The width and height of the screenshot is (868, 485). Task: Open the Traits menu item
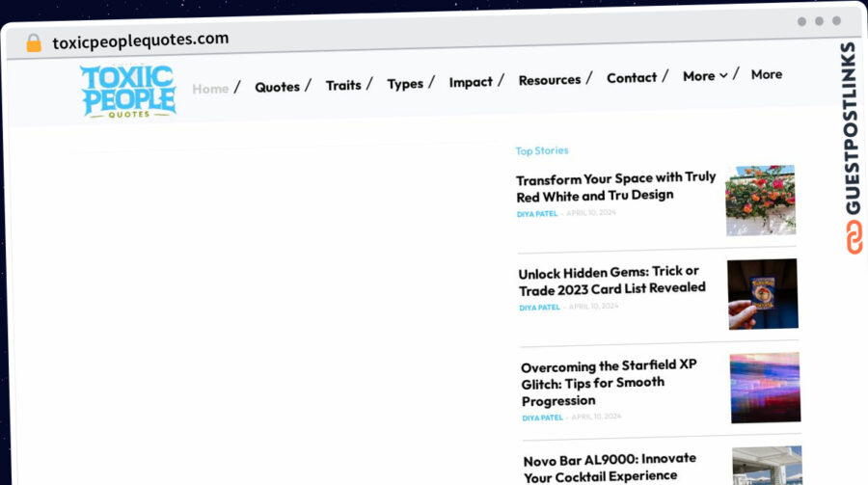(343, 85)
